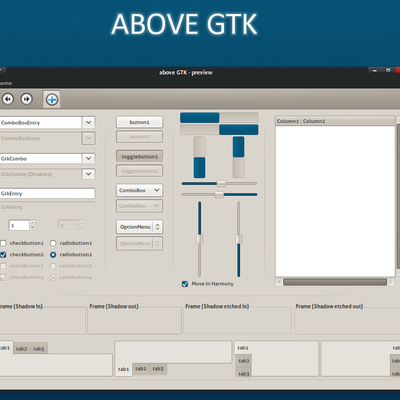The image size is (400, 400).
Task: Open the enabled OptionMenu selector
Action: click(139, 227)
